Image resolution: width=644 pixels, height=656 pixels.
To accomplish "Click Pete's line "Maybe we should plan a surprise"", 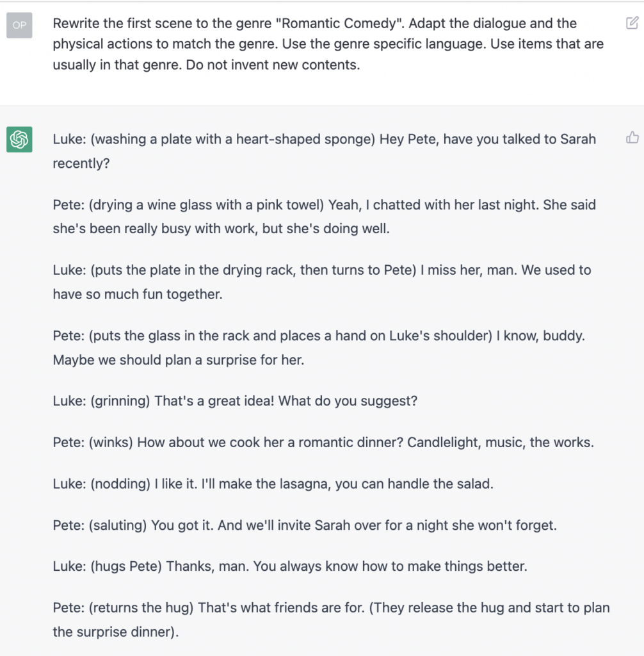I will [x=319, y=348].
